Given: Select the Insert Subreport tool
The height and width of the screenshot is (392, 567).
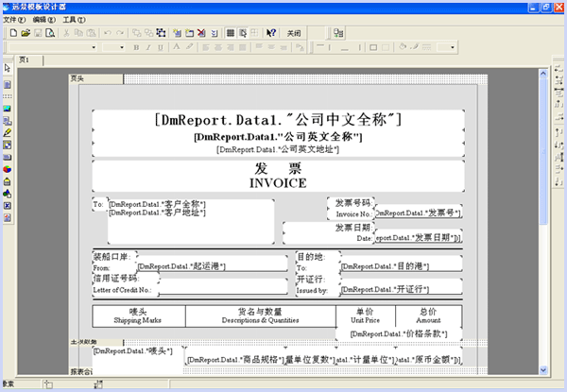Looking at the screenshot, I should 8,121.
